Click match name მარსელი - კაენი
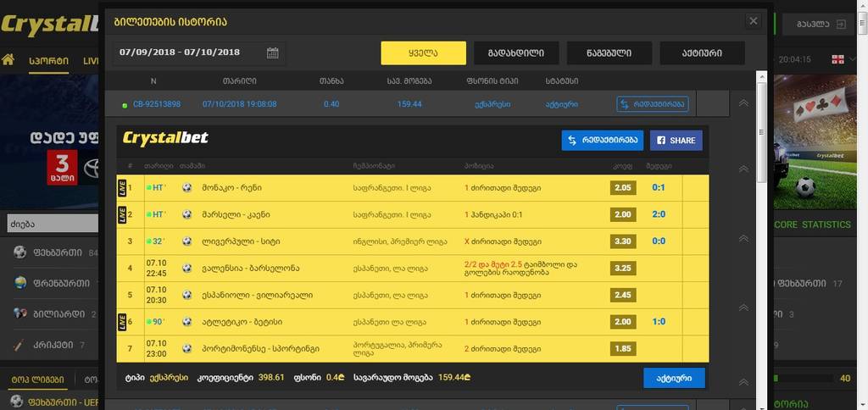Screen dimensions: 868x410 [236, 214]
